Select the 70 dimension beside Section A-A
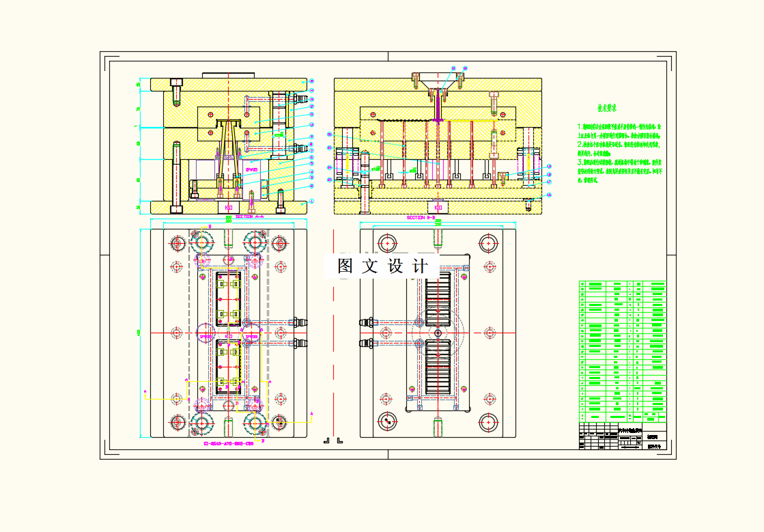764x532 pixels. (x=139, y=109)
